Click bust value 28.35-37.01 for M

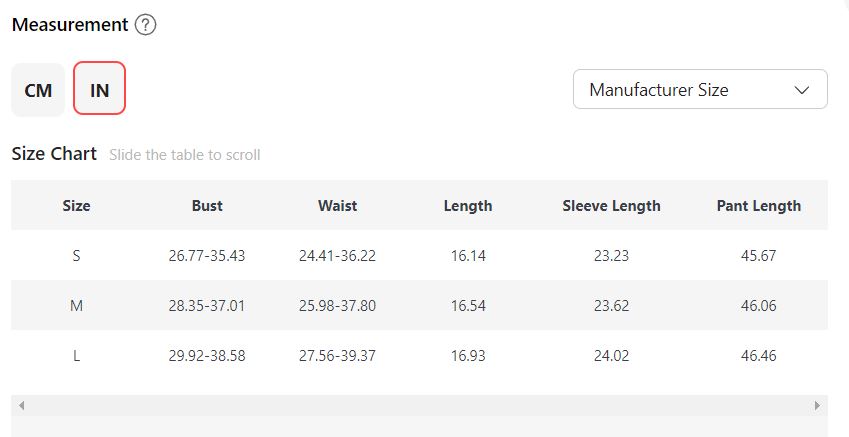tap(207, 305)
